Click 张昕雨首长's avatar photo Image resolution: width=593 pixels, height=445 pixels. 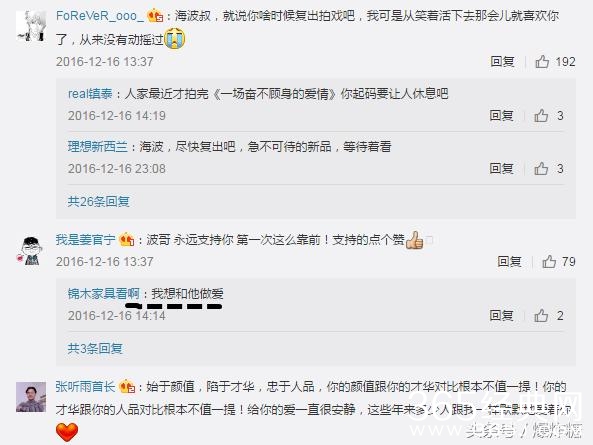click(31, 397)
